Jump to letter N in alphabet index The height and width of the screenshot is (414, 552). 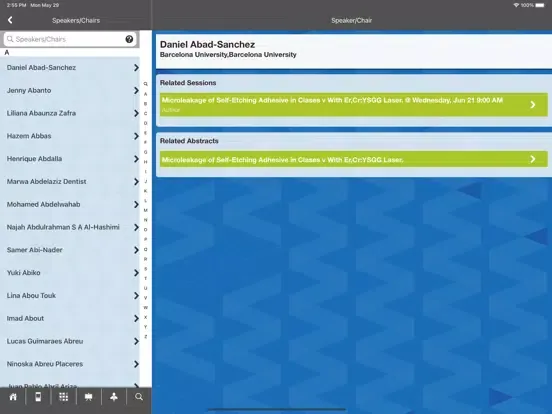(x=145, y=220)
